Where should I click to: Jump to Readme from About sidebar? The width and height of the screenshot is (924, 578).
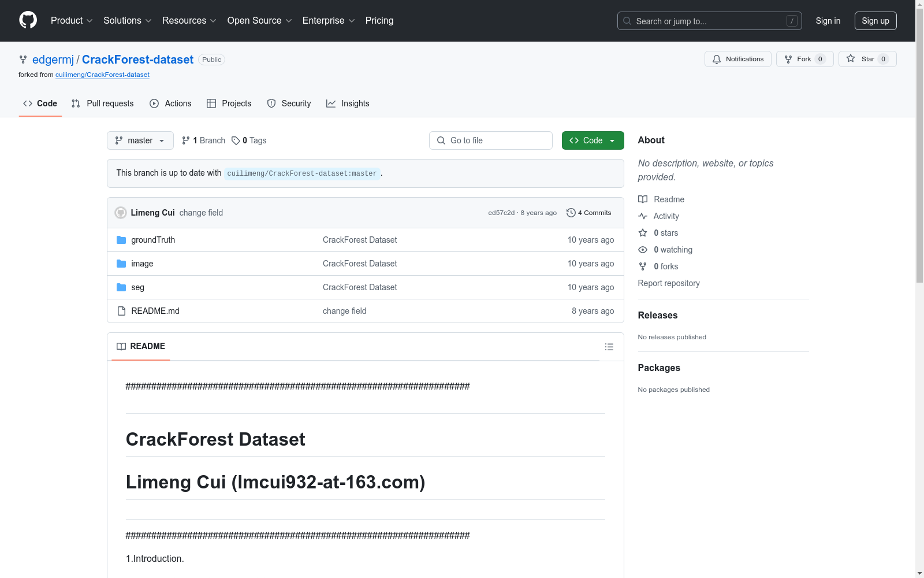661,199
